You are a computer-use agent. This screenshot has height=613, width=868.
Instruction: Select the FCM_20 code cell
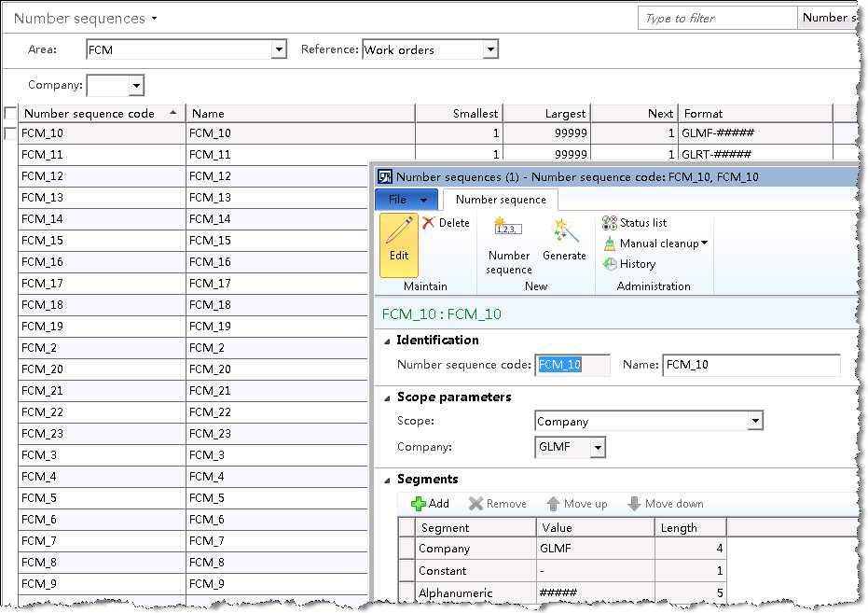pos(102,369)
